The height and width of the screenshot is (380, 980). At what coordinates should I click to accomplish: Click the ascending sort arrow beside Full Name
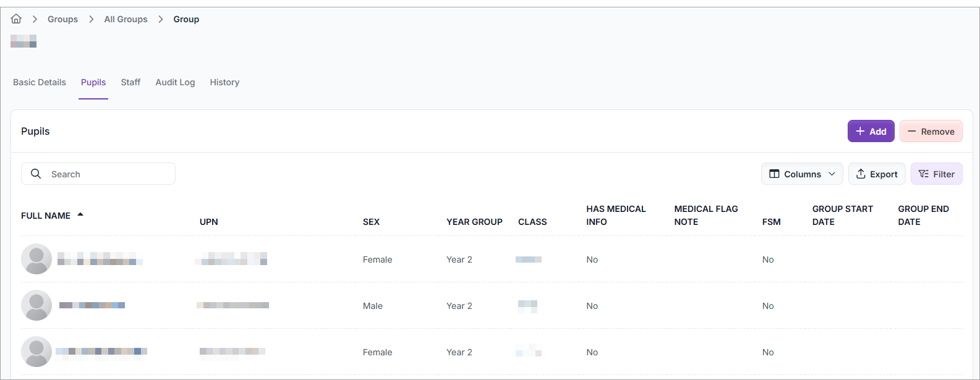point(80,215)
